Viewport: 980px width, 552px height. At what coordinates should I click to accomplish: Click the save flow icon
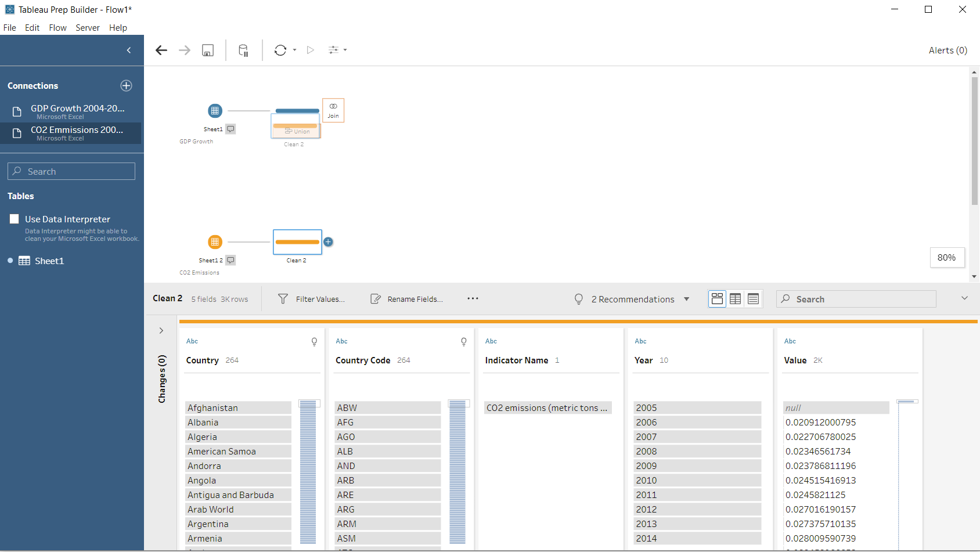(x=208, y=50)
